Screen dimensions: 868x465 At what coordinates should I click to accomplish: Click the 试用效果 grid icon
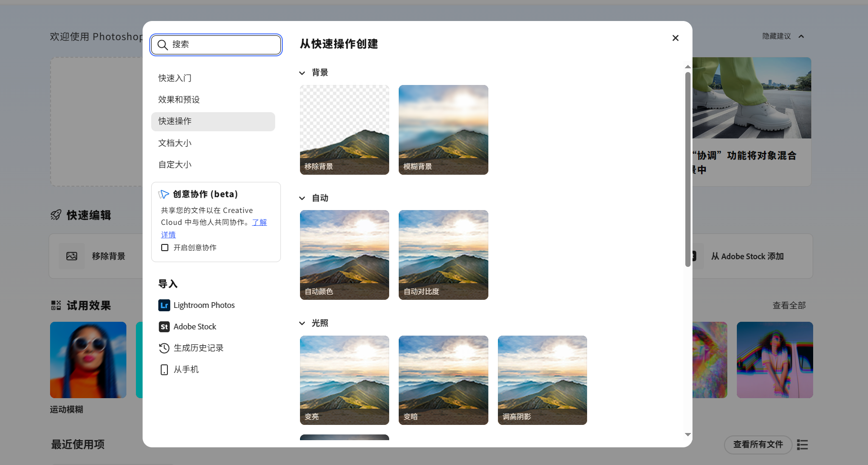[x=56, y=305]
